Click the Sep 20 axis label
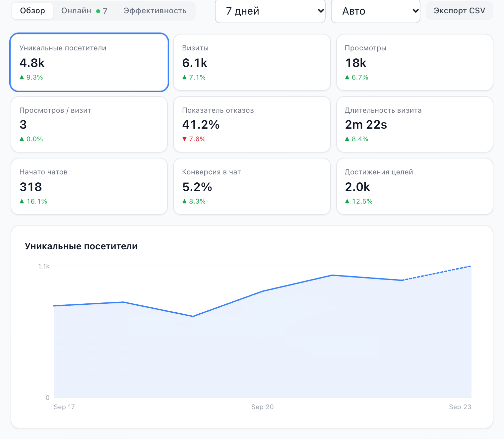Viewport: 504px width, 439px height. click(x=262, y=407)
